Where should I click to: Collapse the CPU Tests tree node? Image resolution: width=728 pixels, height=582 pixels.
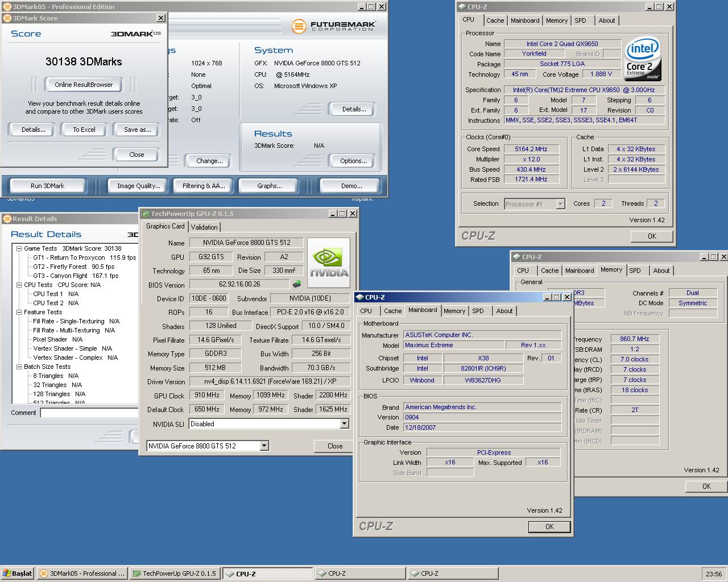[19, 285]
